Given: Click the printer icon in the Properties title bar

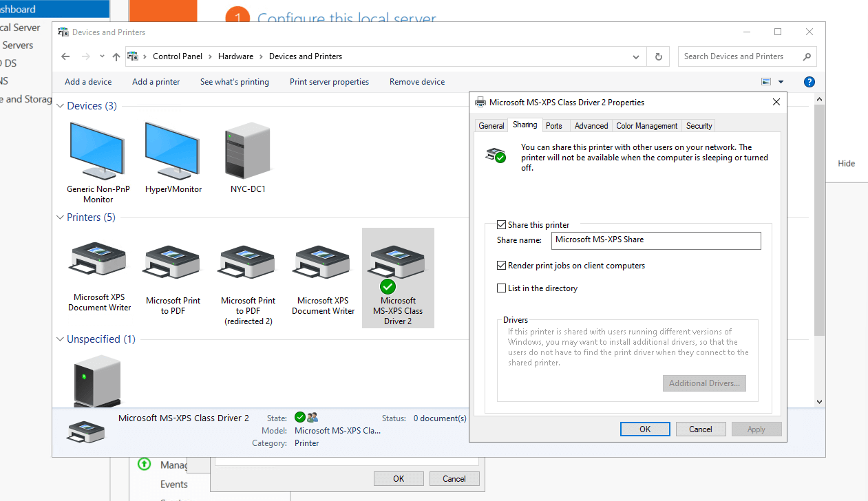Looking at the screenshot, I should (x=480, y=103).
